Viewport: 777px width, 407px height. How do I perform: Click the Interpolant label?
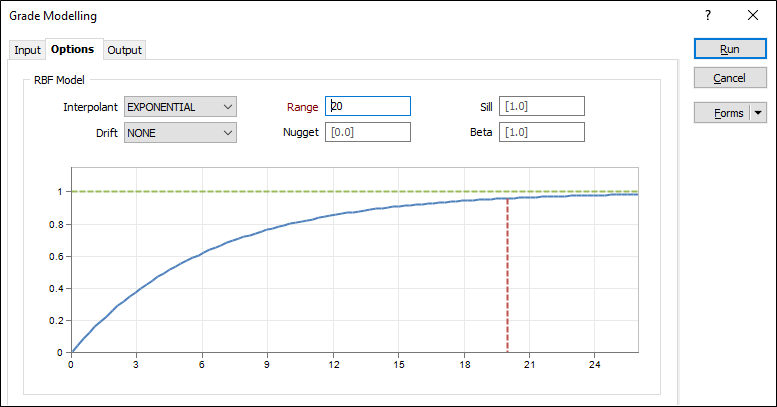point(90,107)
